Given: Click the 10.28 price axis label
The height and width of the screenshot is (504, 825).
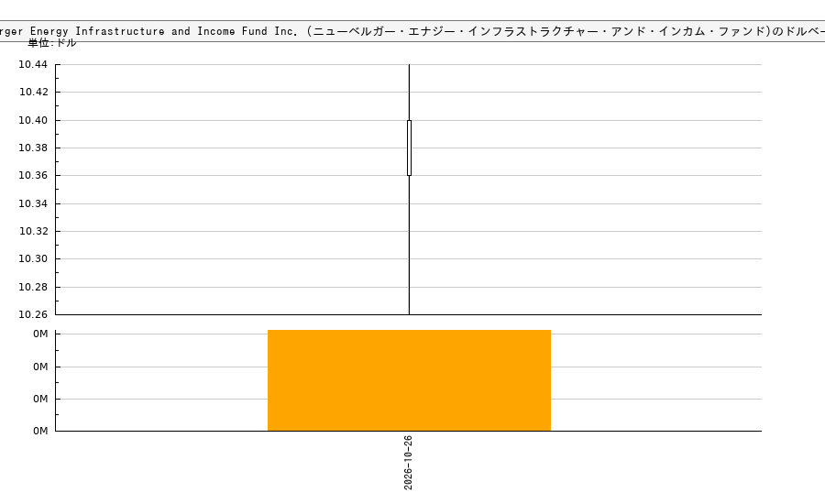Looking at the screenshot, I should point(33,287).
